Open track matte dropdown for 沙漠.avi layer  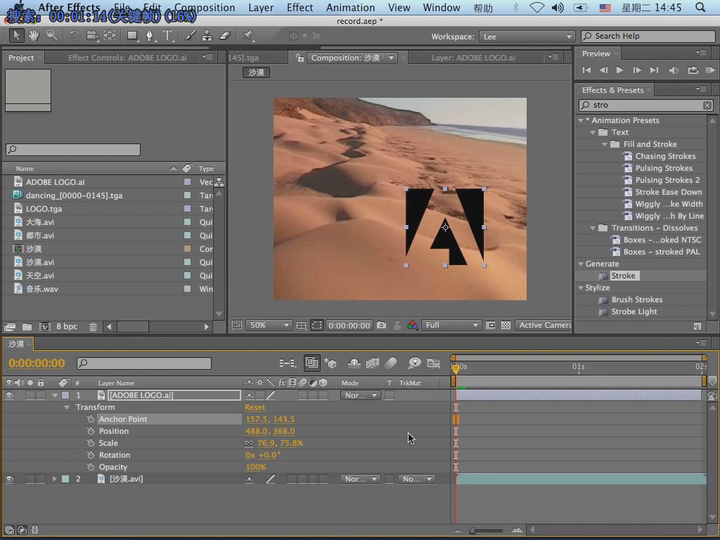click(416, 479)
